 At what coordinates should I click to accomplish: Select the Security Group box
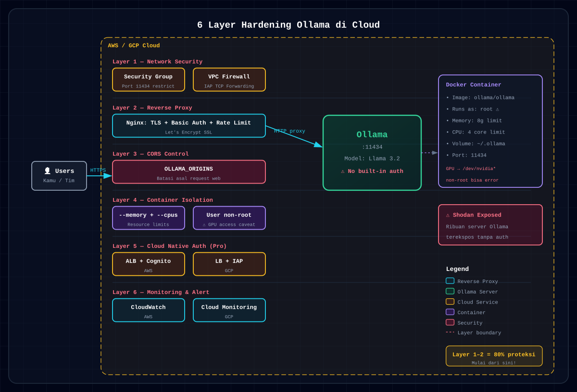[x=149, y=80]
